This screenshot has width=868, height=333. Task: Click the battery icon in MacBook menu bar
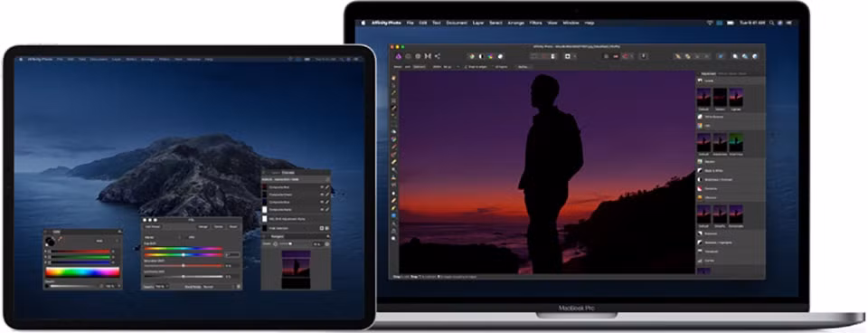coord(731,23)
